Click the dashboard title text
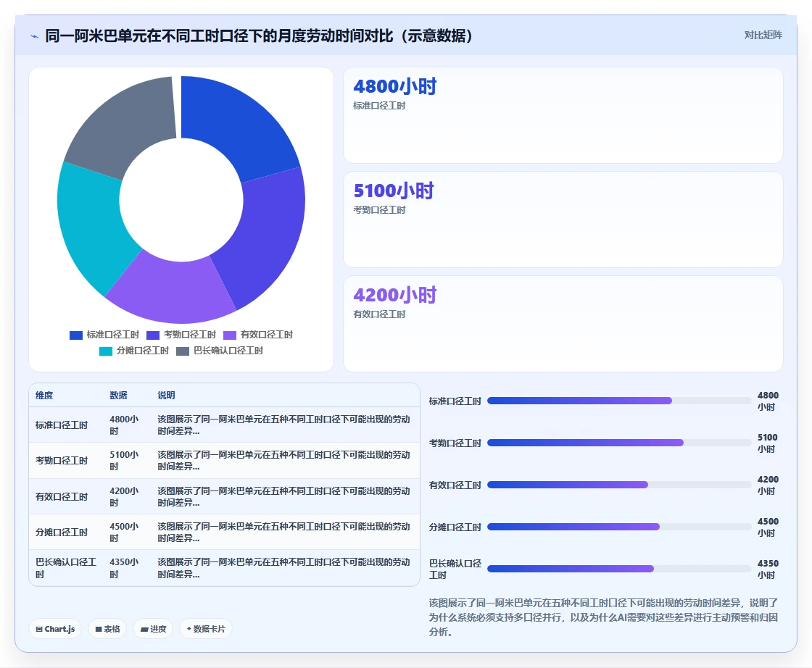Viewport: 812px width, 668px height. coord(259,36)
